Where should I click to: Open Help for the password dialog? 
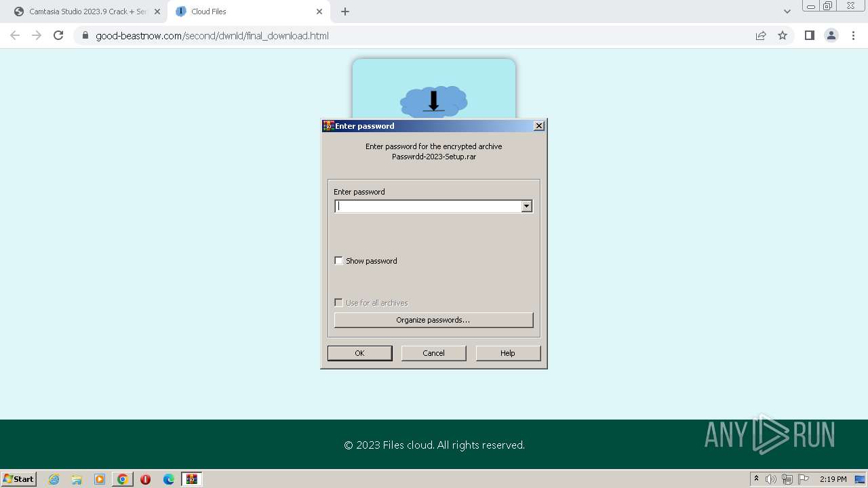[x=508, y=353]
